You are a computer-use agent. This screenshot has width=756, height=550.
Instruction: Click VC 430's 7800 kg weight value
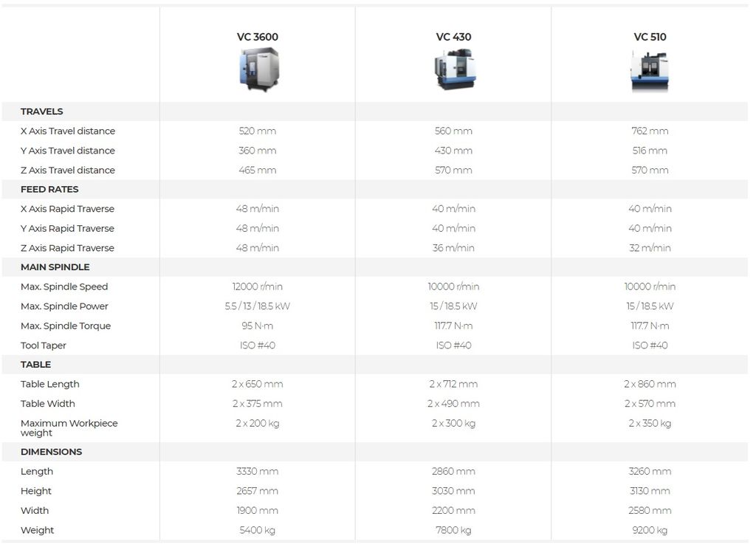[x=453, y=530]
